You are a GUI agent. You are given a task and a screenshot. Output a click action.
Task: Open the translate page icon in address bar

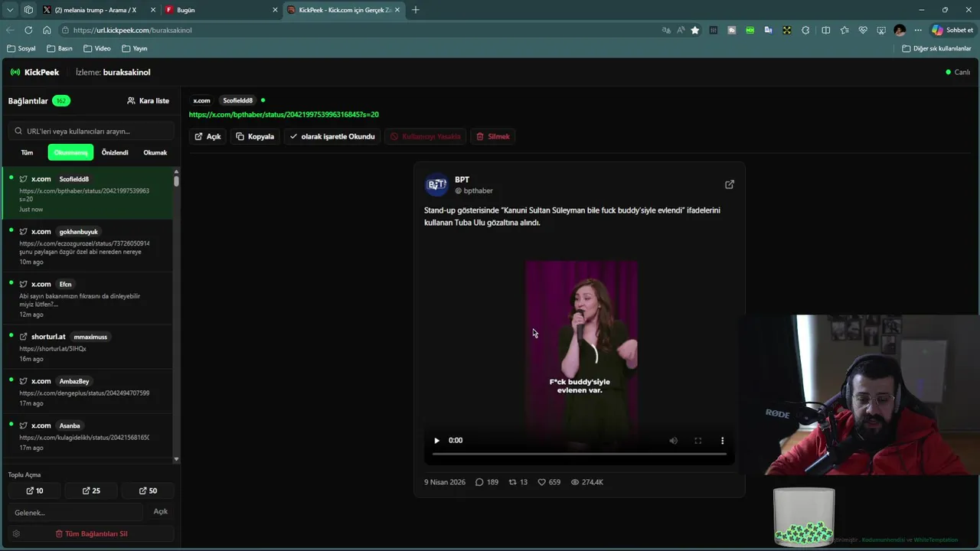coord(666,30)
